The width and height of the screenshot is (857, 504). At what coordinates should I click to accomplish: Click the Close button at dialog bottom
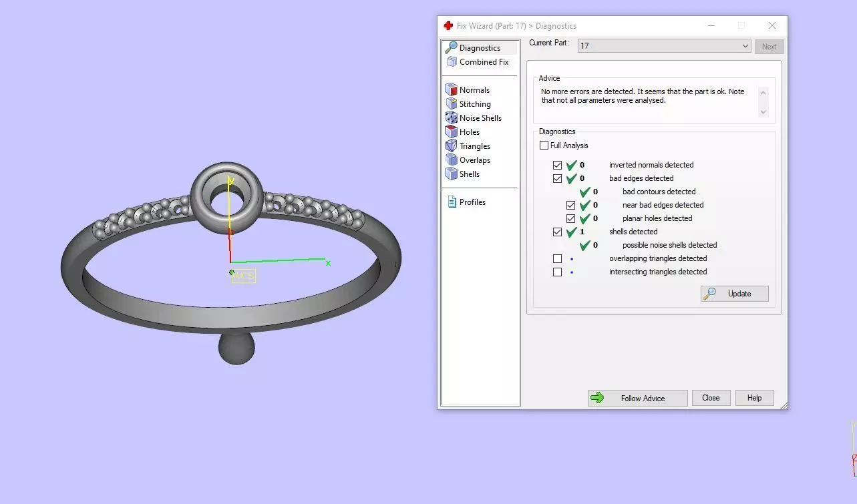point(711,398)
